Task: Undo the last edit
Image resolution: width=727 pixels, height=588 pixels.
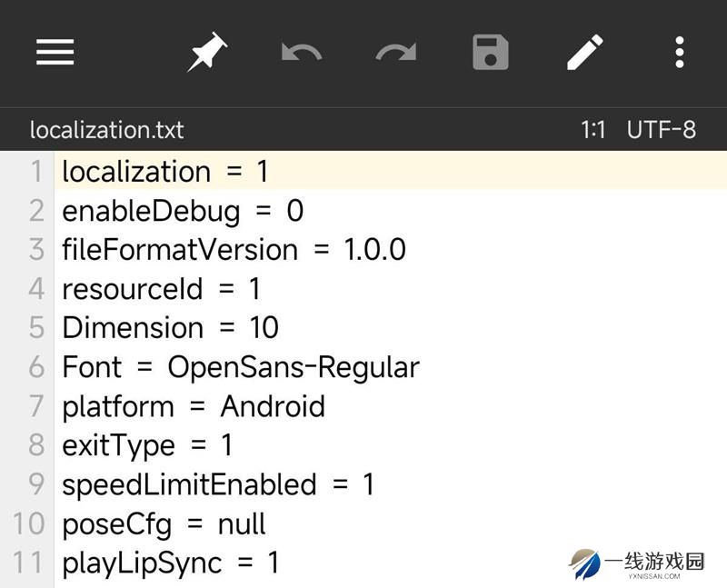Action: click(302, 52)
